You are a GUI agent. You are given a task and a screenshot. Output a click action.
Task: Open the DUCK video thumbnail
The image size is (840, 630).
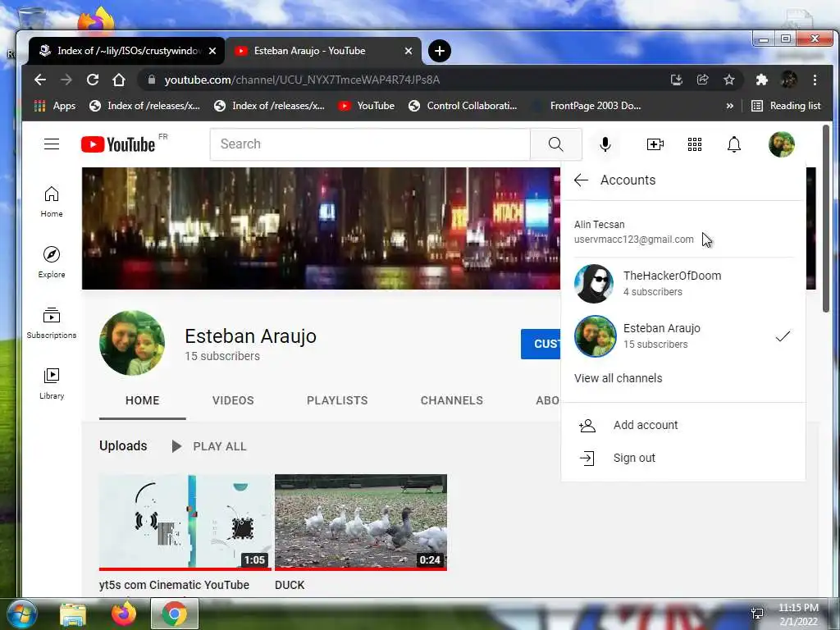pyautogui.click(x=361, y=522)
